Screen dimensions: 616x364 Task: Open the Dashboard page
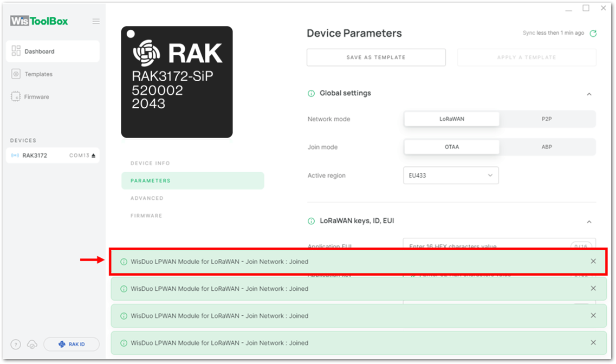[x=53, y=51]
